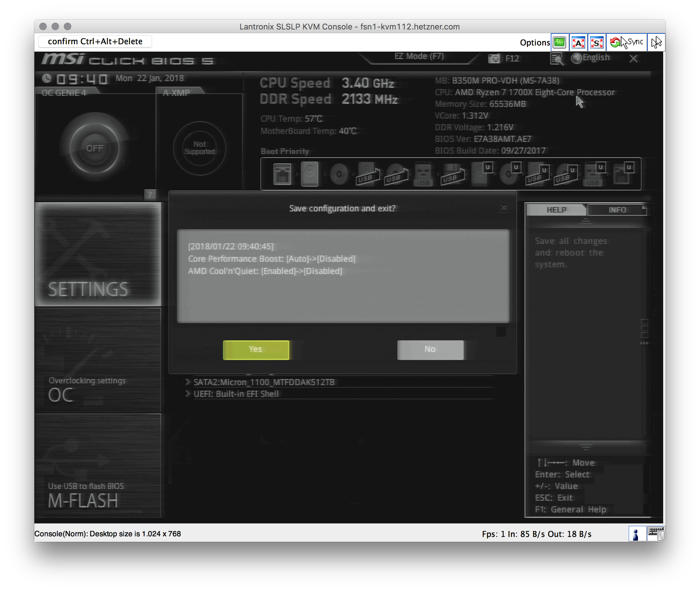
Task: Select the UEFI network icon, last in Boot Priority
Action: pos(624,174)
